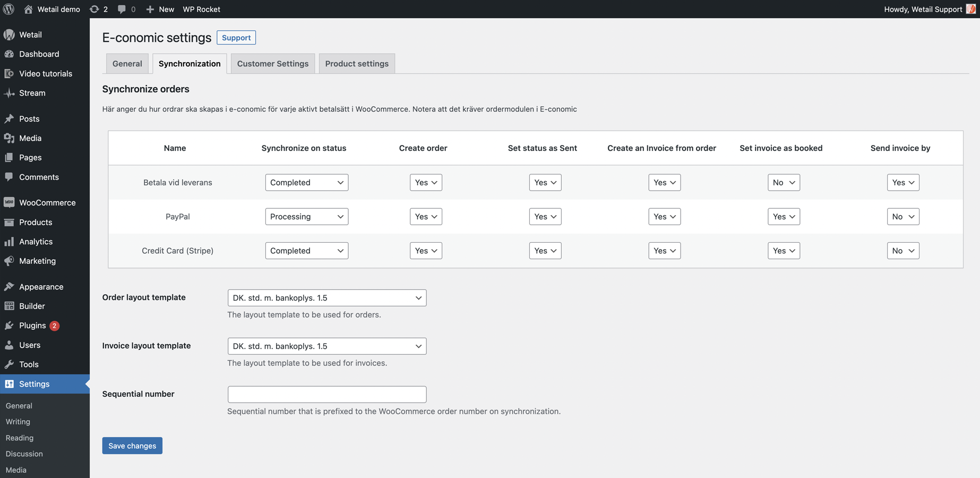980x478 pixels.
Task: Open the comments bubble icon in admin bar
Action: [x=122, y=9]
